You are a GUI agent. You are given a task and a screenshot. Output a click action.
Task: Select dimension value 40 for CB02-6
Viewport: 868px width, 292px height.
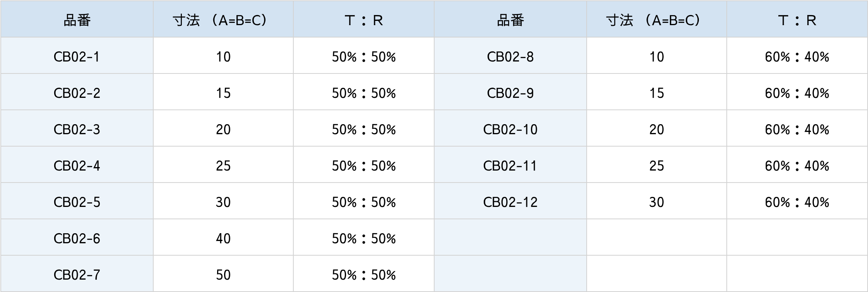click(223, 239)
